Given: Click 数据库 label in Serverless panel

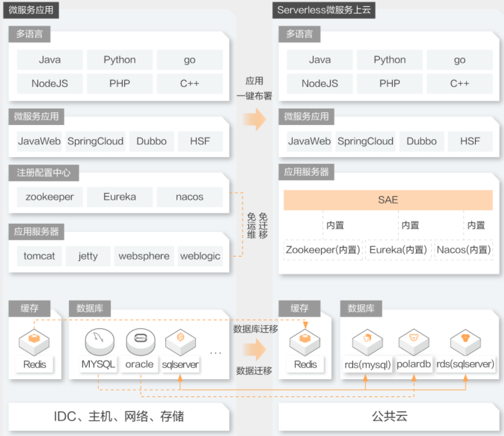Looking at the screenshot, I should coord(361,309).
